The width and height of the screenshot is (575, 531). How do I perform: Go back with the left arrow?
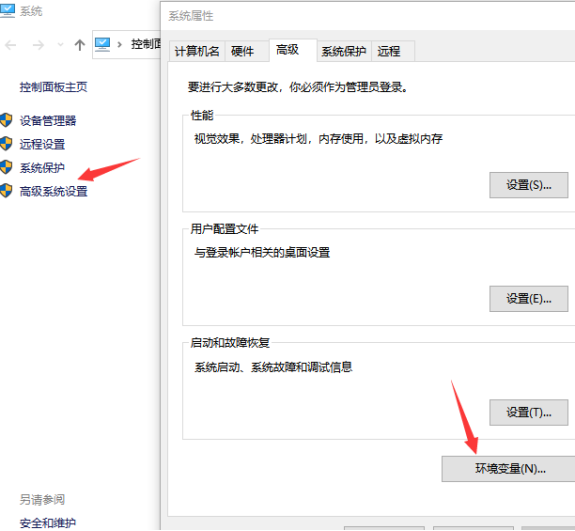coord(11,45)
